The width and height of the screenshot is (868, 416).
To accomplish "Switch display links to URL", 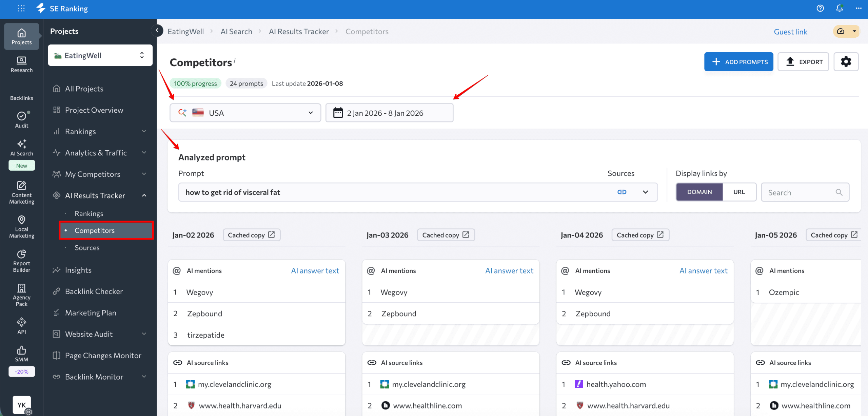I will [739, 192].
